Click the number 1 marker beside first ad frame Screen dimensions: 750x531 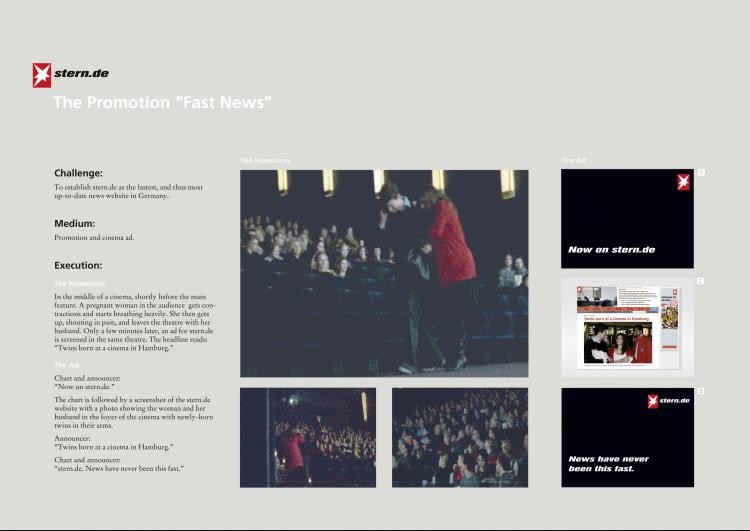[x=701, y=173]
